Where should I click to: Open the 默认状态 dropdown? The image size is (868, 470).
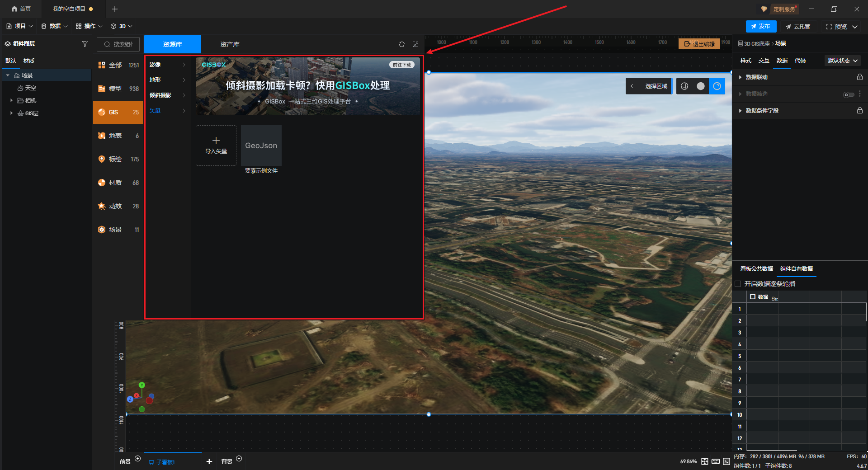842,61
